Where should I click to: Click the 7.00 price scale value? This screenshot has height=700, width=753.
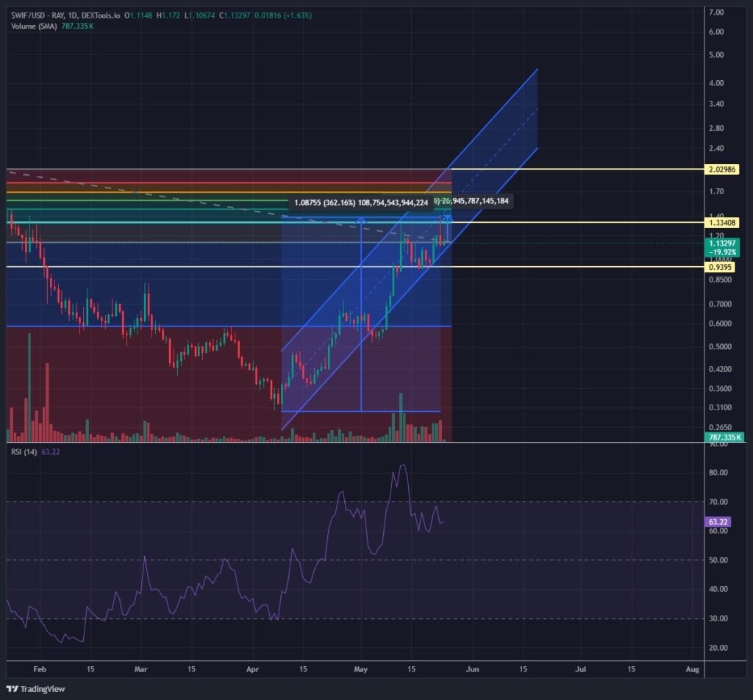pyautogui.click(x=716, y=12)
